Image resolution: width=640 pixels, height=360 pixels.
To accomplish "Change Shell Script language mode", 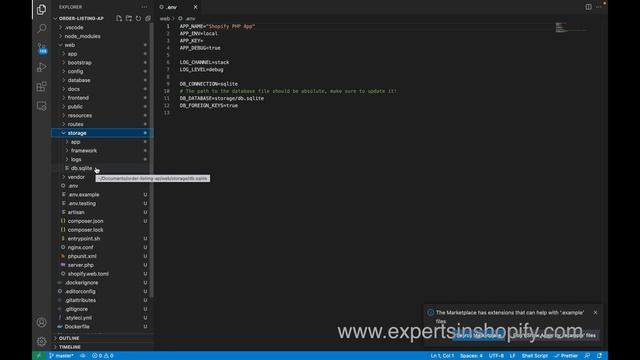I will click(534, 356).
